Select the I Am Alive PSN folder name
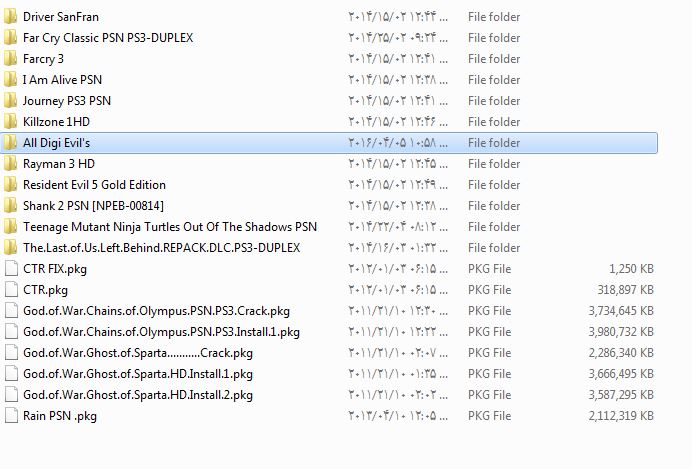 coord(62,80)
